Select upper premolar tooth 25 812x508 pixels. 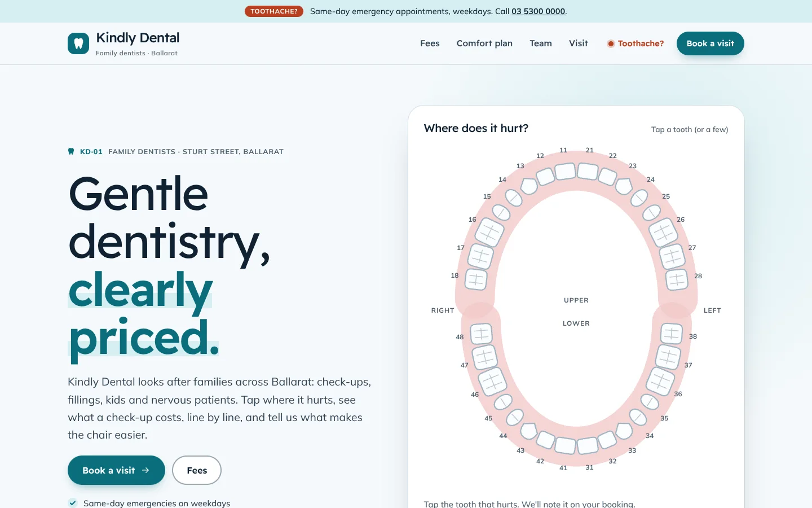(x=651, y=213)
